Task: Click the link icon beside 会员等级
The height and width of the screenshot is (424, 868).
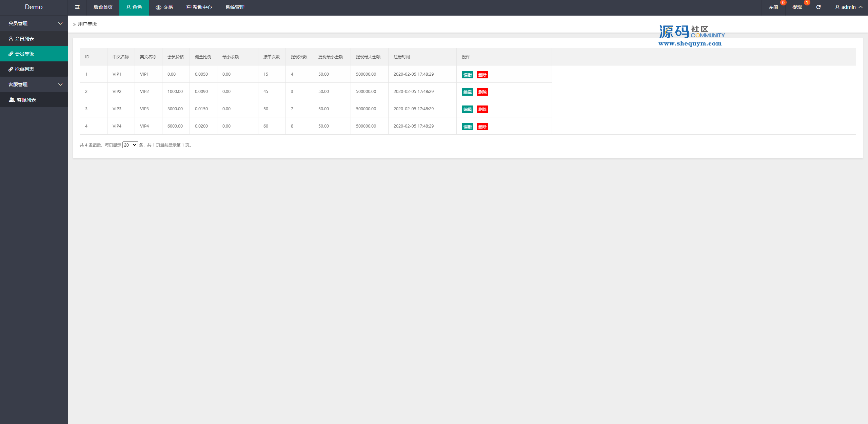Action: click(11, 54)
